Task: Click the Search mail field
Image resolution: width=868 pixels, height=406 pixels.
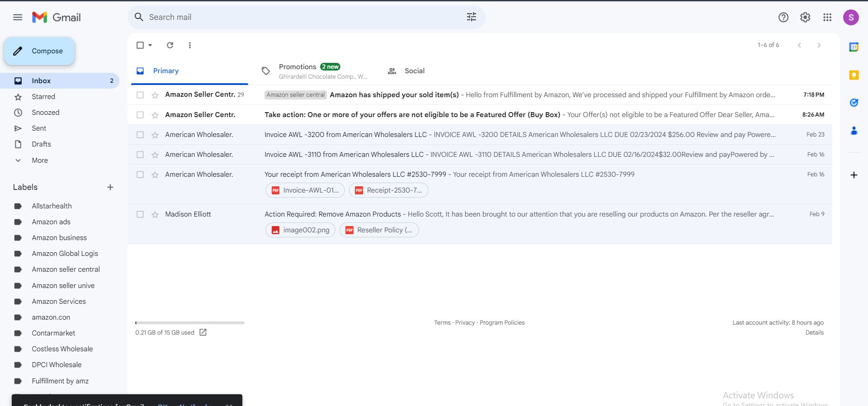Action: coord(306,17)
